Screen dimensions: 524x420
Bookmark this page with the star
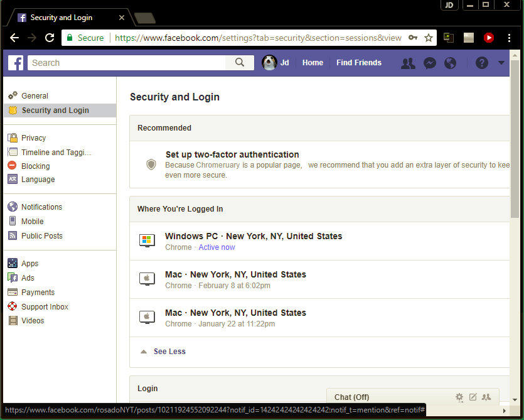[429, 38]
